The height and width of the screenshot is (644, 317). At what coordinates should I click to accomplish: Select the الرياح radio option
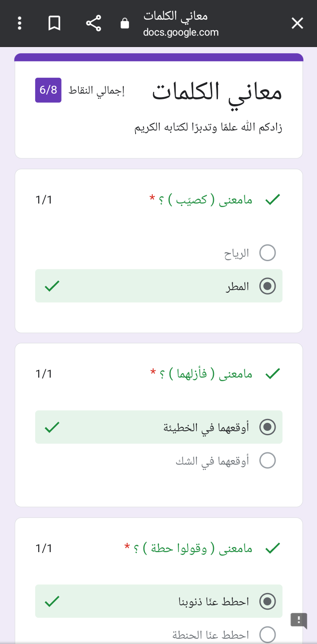[268, 253]
